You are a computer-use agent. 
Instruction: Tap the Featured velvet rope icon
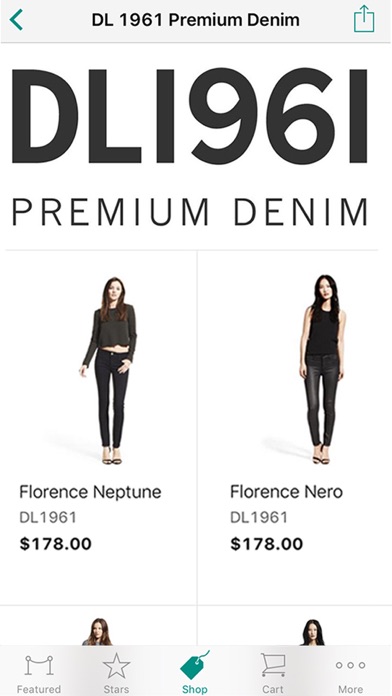[39, 665]
